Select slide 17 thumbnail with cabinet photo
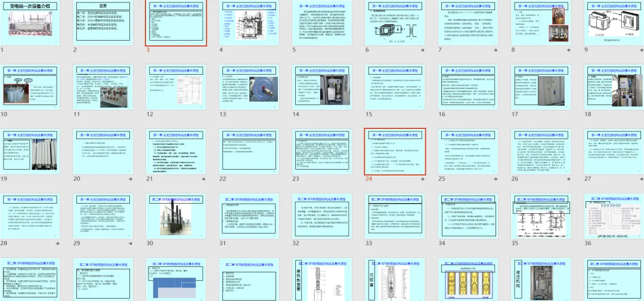The image size is (644, 301). pos(541,87)
